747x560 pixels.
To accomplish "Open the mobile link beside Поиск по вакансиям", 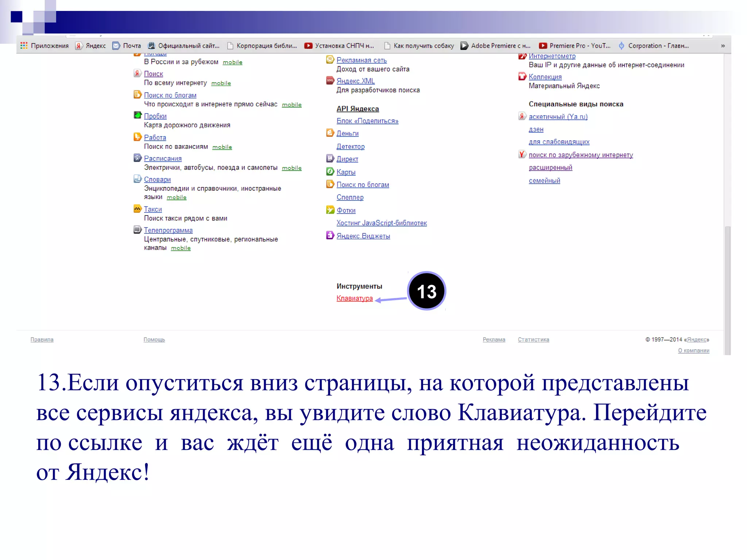I will (x=222, y=147).
